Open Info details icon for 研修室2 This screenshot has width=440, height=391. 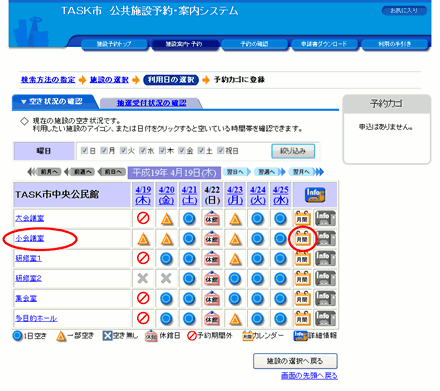pyautogui.click(x=325, y=278)
